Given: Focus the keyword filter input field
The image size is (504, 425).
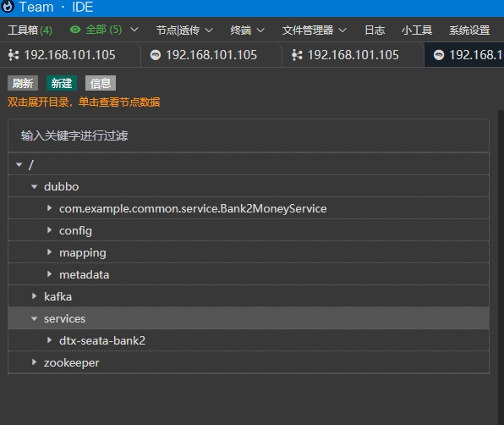Looking at the screenshot, I should click(x=249, y=135).
